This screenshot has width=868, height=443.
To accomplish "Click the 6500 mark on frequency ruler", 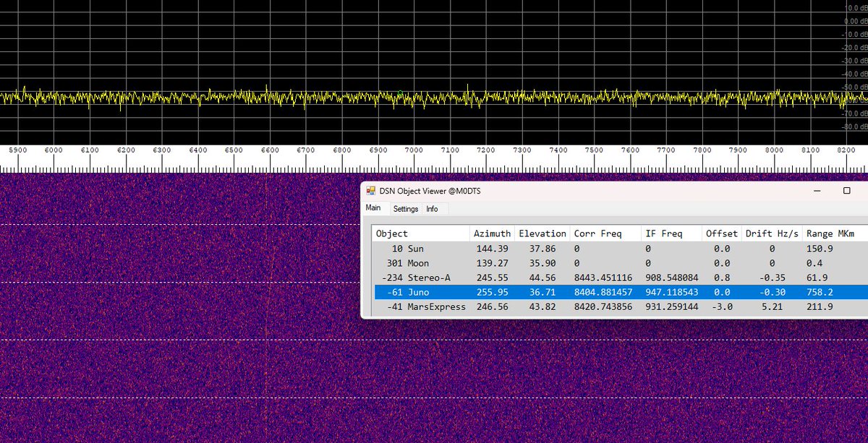I will click(234, 150).
